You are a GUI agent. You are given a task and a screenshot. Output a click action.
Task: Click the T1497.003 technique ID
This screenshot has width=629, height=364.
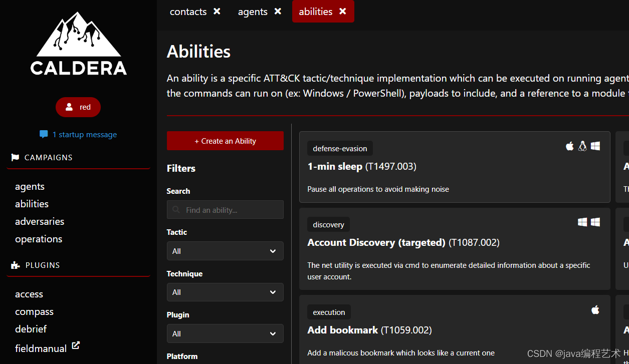391,166
